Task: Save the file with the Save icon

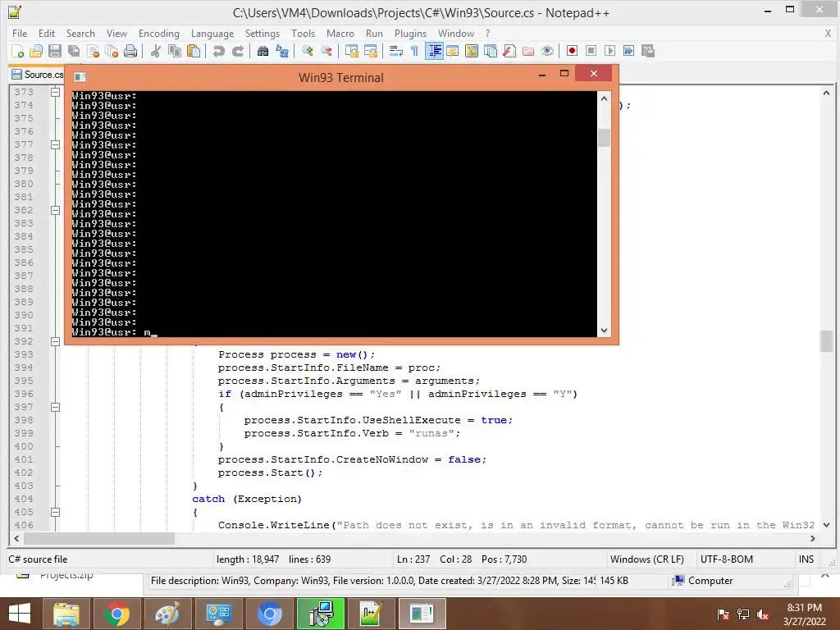Action: pyautogui.click(x=55, y=51)
